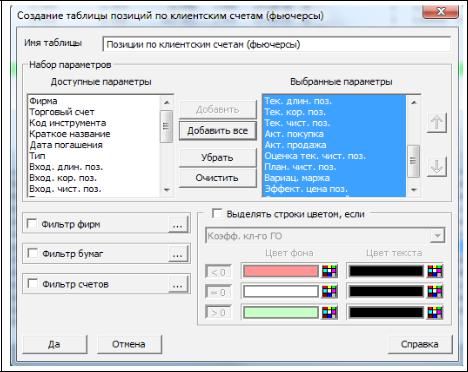The width and height of the screenshot is (468, 372).
Task: Open color picker for '= 0' background color
Action: pos(329,292)
